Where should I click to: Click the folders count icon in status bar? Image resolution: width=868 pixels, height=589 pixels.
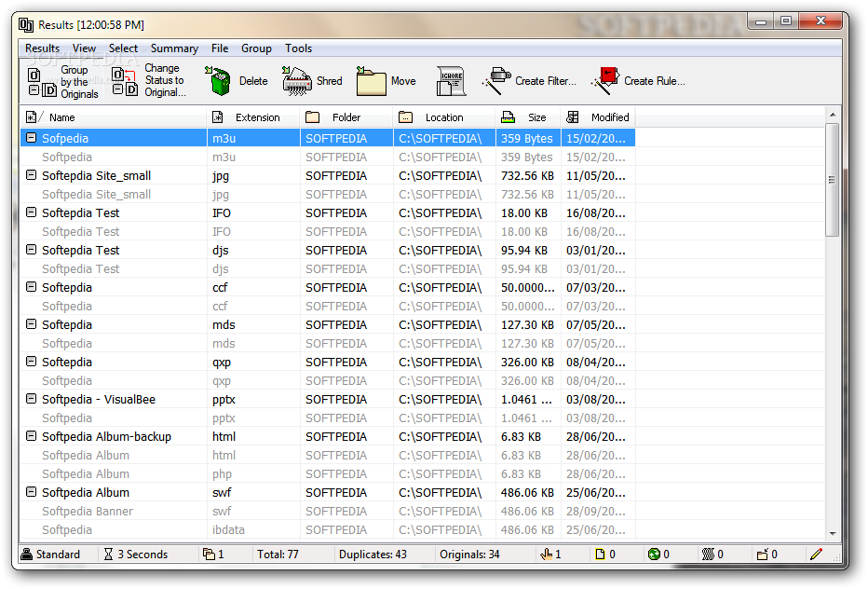pyautogui.click(x=209, y=555)
